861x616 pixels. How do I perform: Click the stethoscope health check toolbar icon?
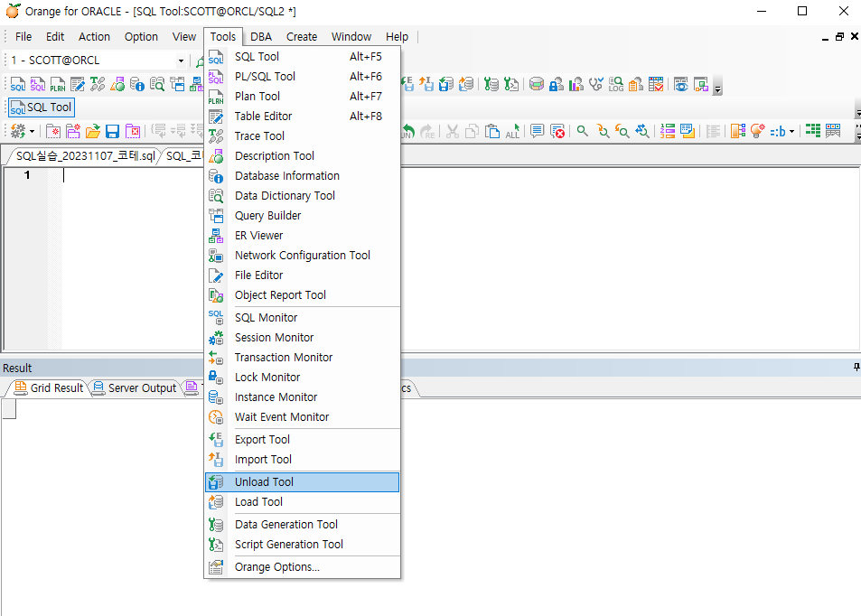(595, 84)
